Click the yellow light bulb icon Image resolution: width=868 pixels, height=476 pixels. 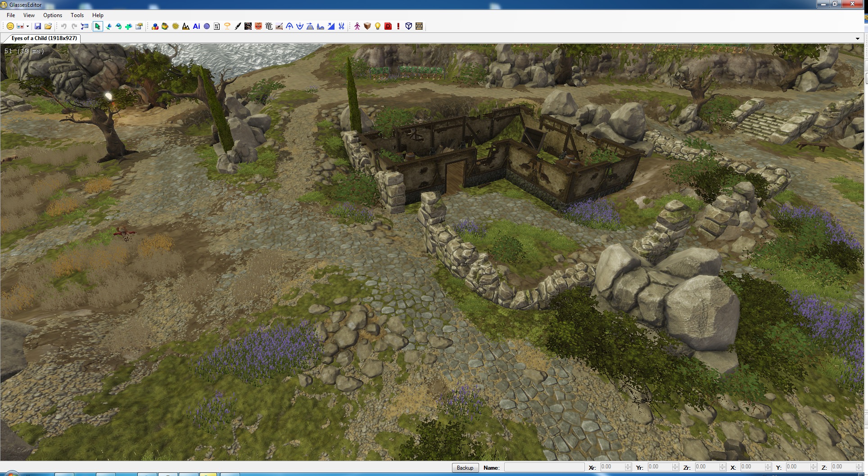click(x=378, y=27)
